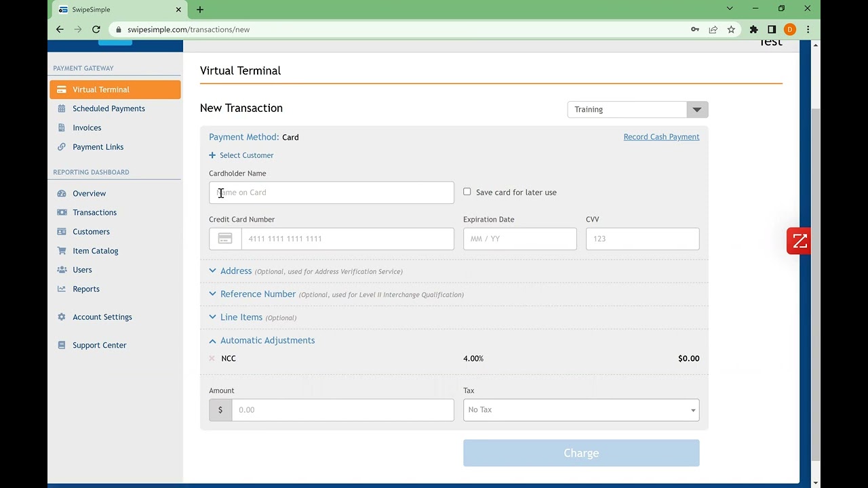The width and height of the screenshot is (868, 488).
Task: Click the CVV field
Action: 642,239
